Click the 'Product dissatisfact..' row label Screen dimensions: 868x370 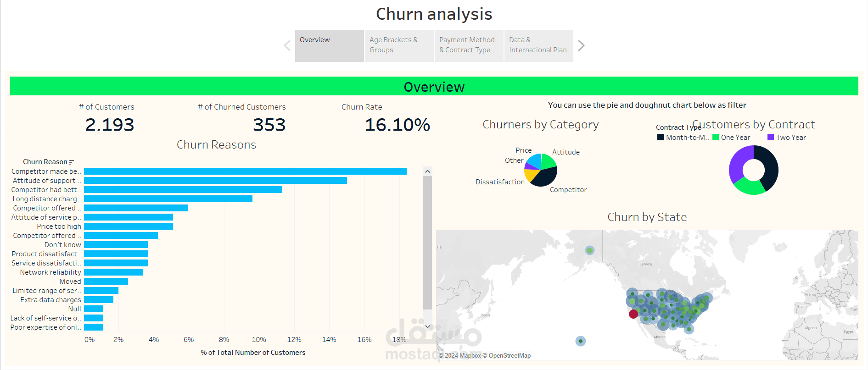coord(46,254)
